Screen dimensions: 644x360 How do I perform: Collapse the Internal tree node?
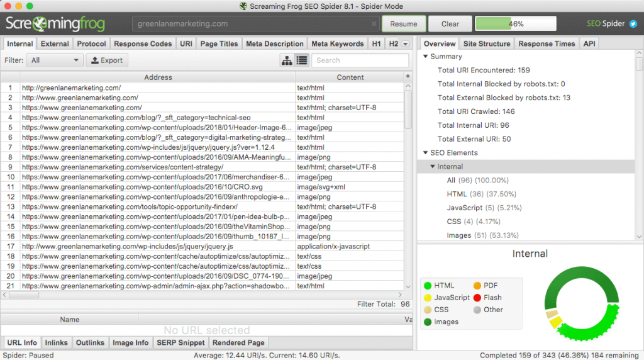click(433, 166)
